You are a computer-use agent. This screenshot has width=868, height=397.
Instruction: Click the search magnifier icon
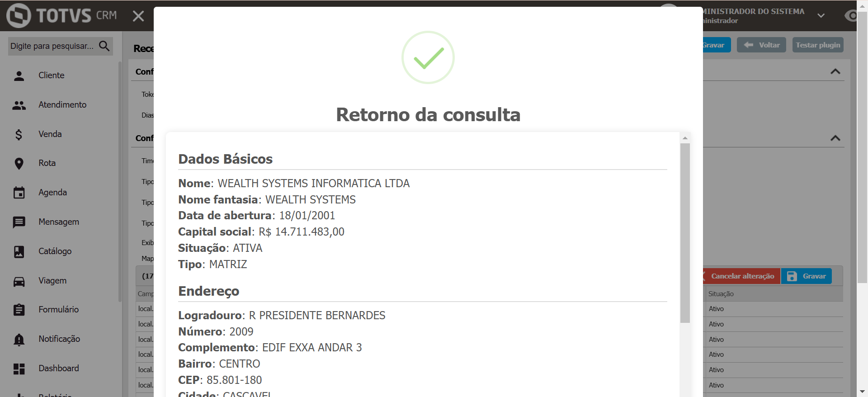[x=104, y=46]
